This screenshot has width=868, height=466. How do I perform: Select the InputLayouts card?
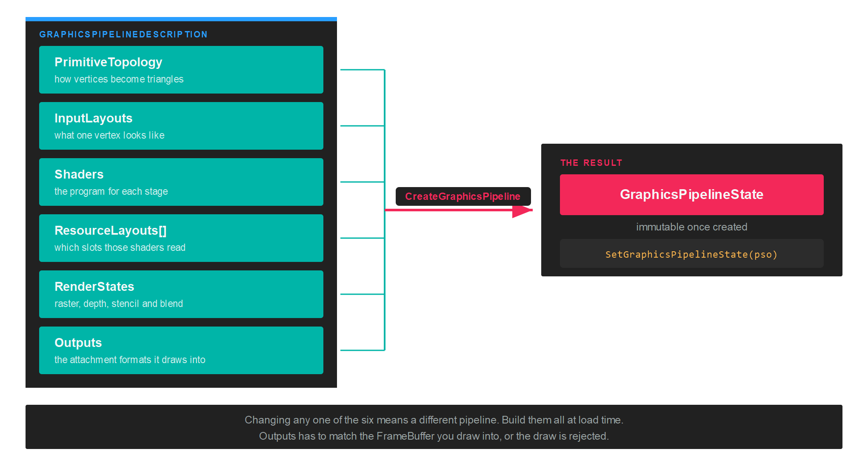point(181,126)
